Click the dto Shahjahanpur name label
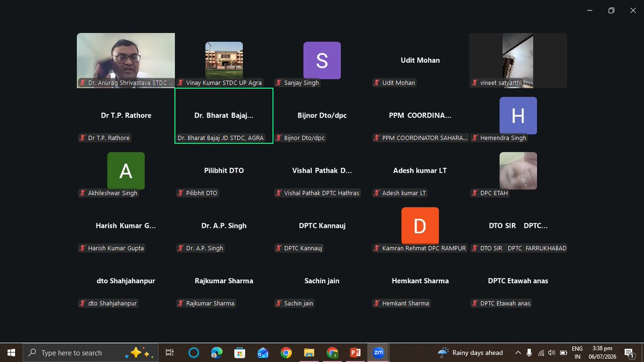The height and width of the screenshot is (362, 644). 113,304
